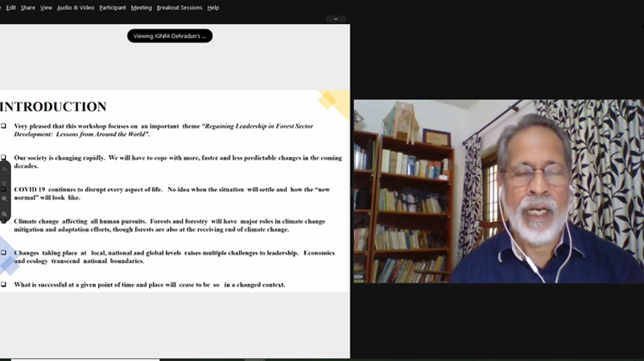Open the Meeting menu

(x=141, y=7)
